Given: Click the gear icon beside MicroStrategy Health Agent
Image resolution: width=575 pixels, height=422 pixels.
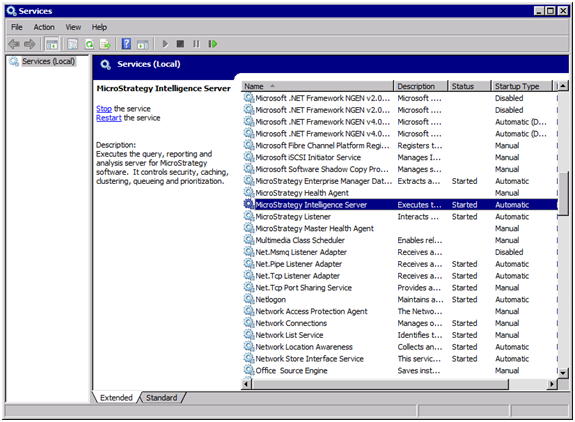Looking at the screenshot, I should coord(249,192).
